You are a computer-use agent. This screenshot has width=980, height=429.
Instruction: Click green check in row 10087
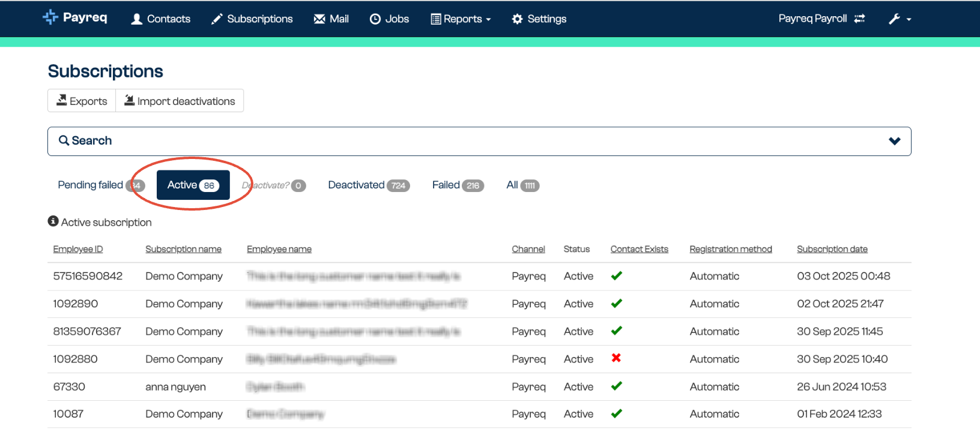pos(617,413)
